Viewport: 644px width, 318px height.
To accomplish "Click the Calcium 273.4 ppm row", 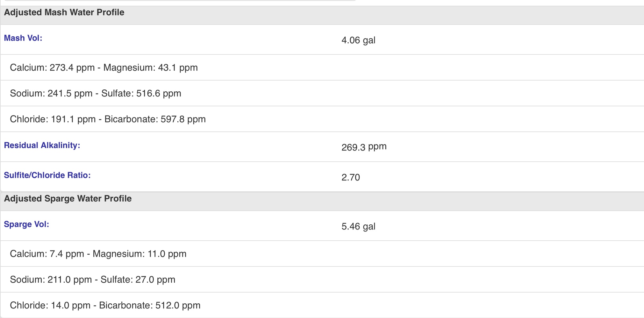I will pos(322,67).
